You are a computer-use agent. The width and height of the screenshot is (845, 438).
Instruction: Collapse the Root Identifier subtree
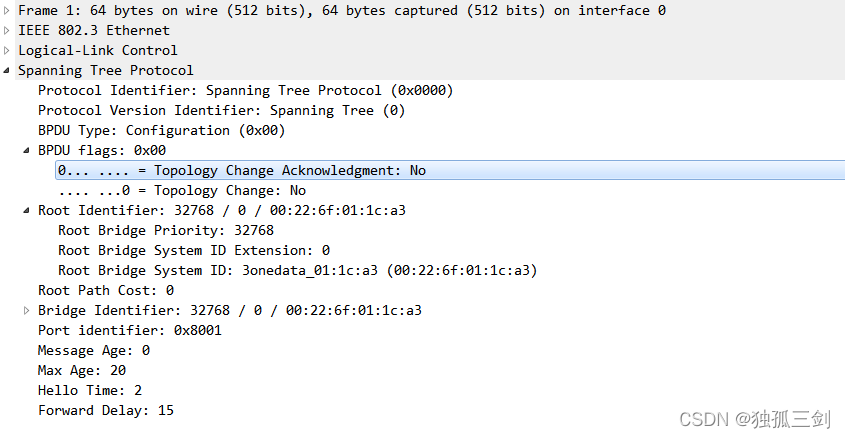28,210
